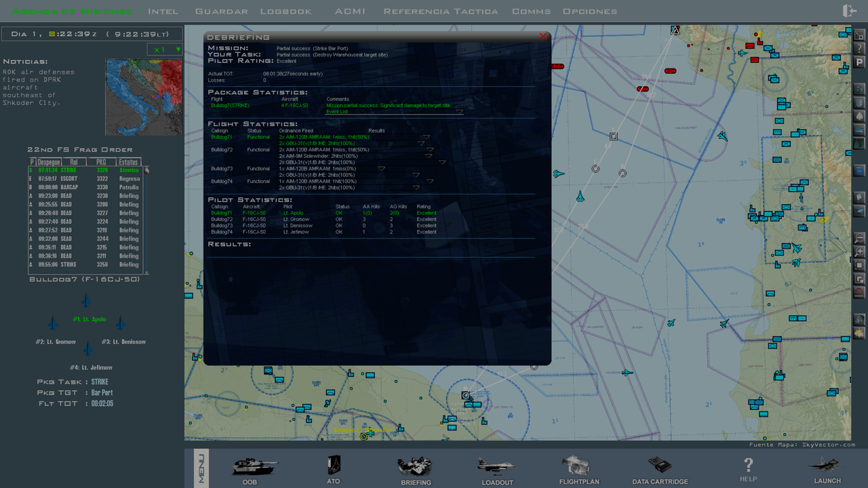868x488 pixels.
Task: Click the news map thumbnail
Action: (x=144, y=96)
